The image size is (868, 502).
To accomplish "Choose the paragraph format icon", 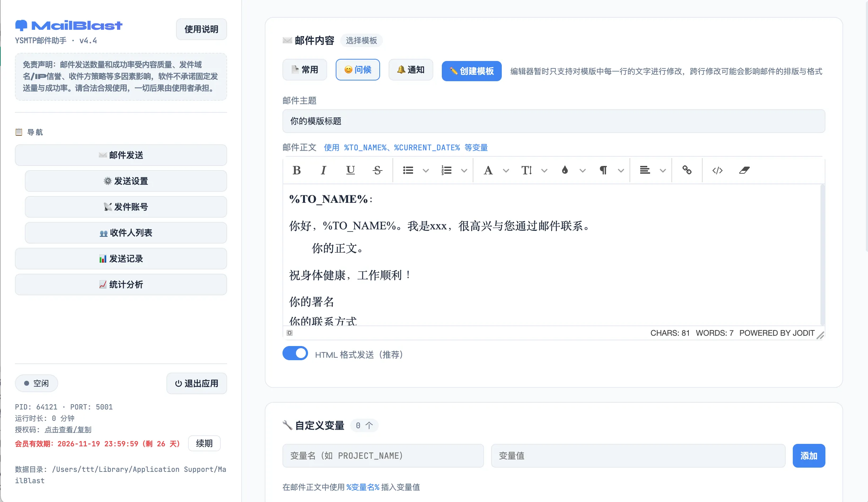I will pyautogui.click(x=603, y=171).
